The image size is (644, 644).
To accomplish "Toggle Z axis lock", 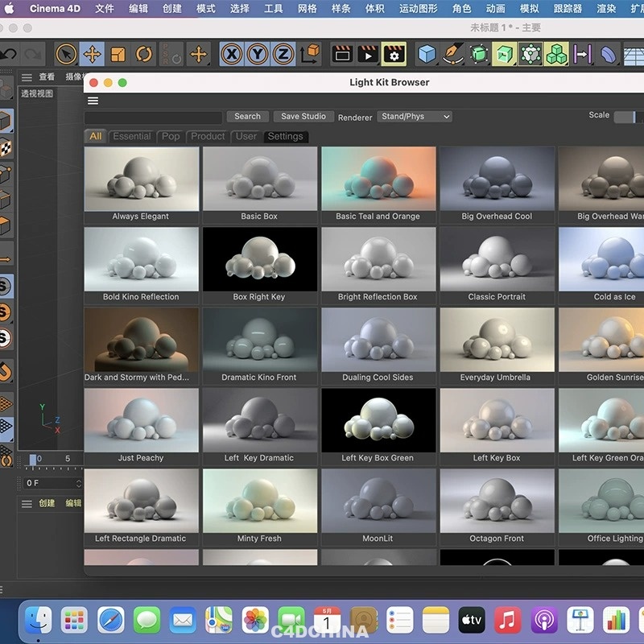I will coord(283,54).
